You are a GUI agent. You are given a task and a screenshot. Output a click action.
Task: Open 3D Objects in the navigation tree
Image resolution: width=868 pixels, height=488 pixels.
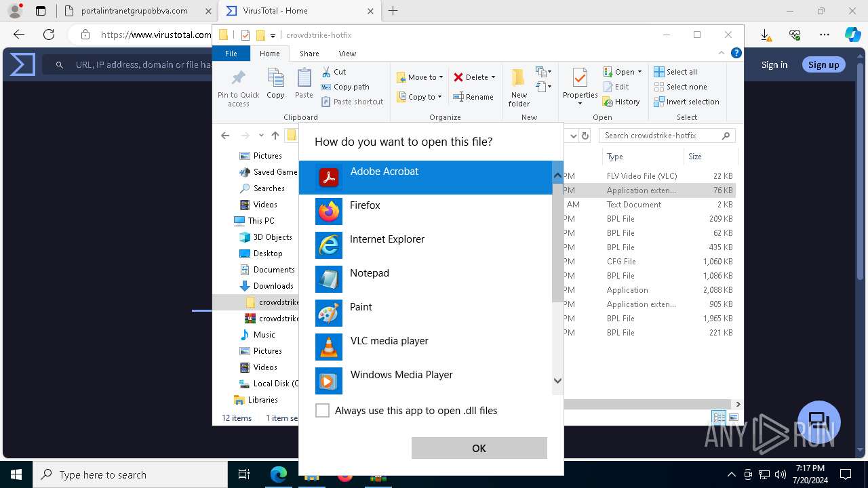[x=266, y=237]
